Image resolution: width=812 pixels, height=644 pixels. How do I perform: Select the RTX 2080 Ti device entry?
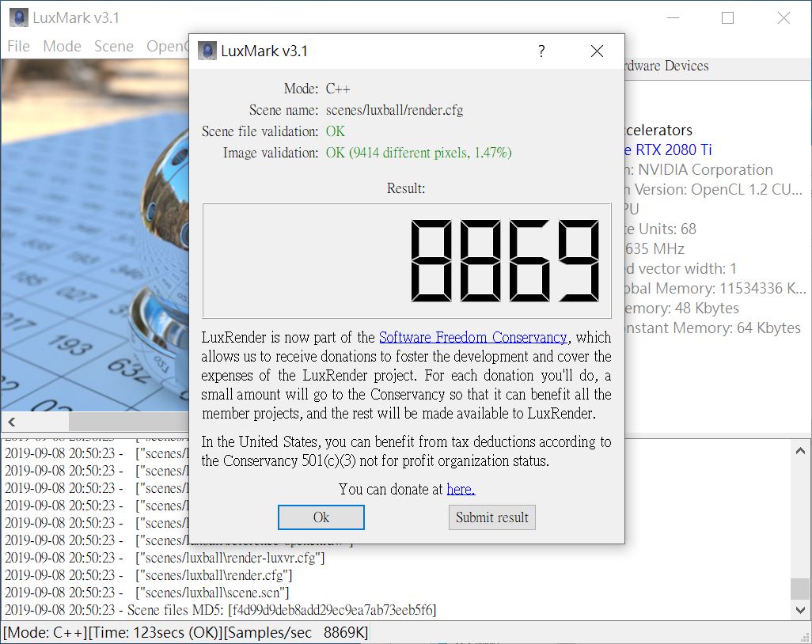tap(668, 150)
